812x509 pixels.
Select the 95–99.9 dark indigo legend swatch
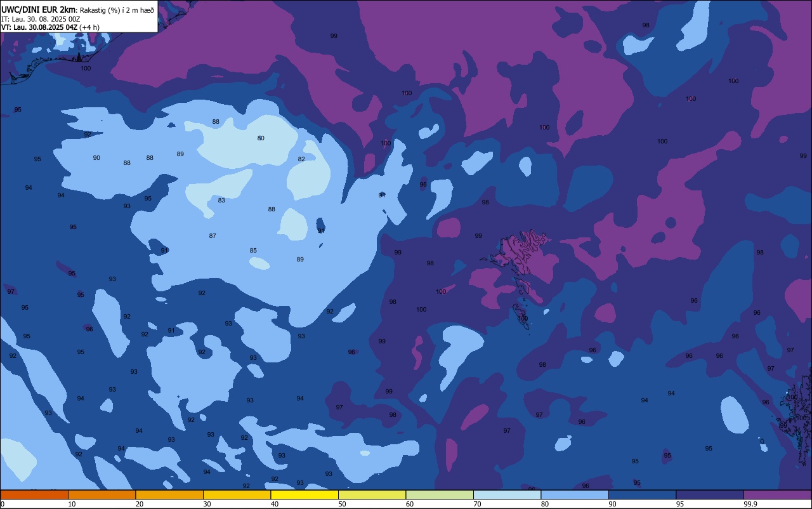pos(710,494)
